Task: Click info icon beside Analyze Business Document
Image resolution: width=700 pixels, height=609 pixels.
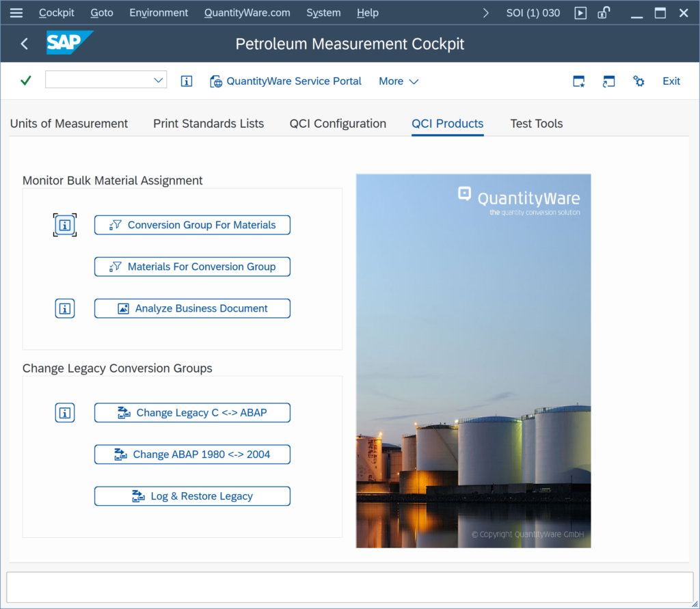Action: point(65,308)
